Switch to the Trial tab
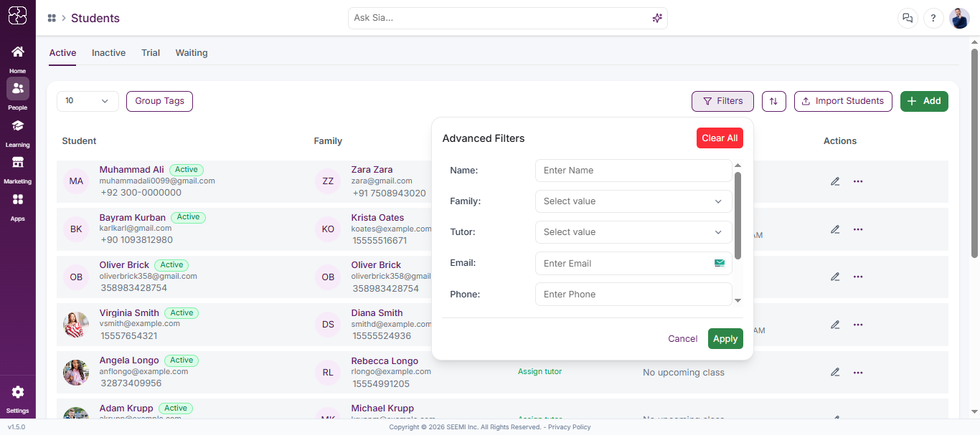 (x=151, y=53)
